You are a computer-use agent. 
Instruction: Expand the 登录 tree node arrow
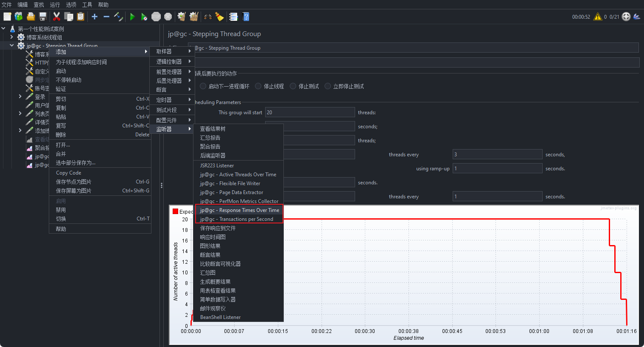tap(20, 96)
